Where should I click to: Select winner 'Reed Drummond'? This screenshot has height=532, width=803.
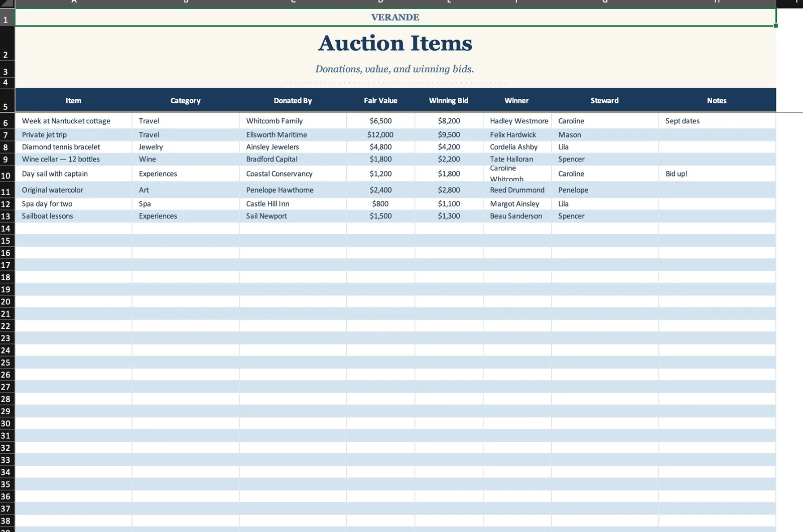coord(517,190)
